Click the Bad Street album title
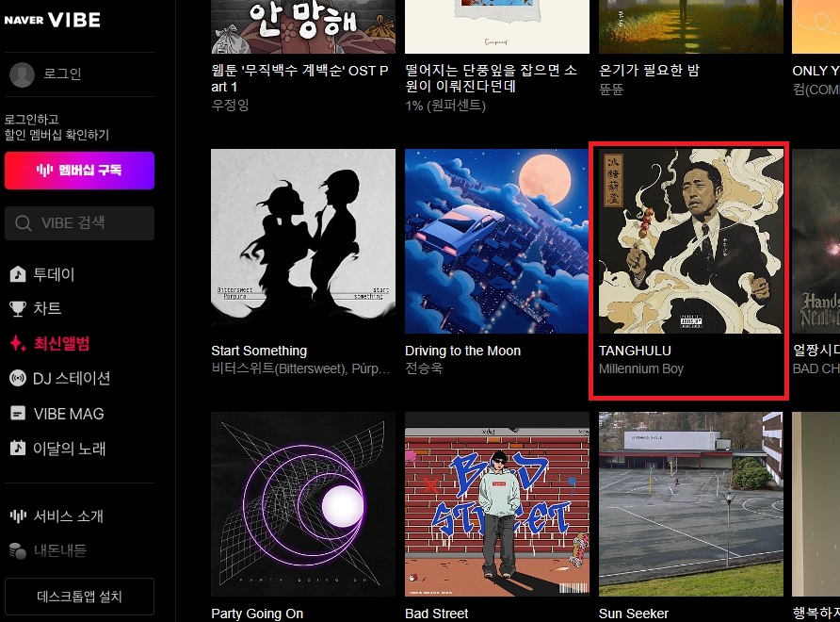Image resolution: width=840 pixels, height=622 pixels. click(437, 614)
